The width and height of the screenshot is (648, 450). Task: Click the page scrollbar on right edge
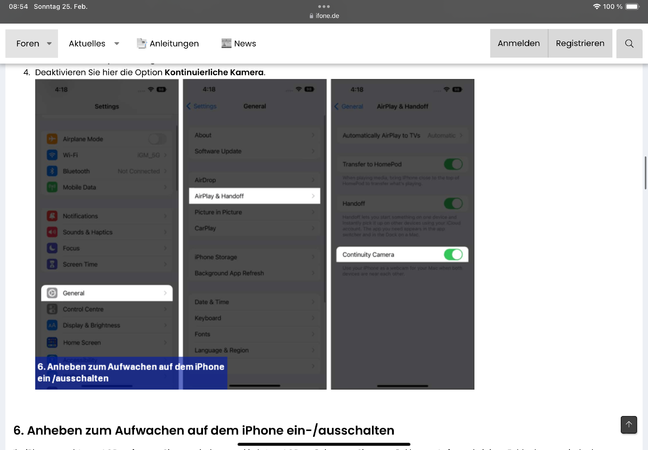click(x=646, y=172)
